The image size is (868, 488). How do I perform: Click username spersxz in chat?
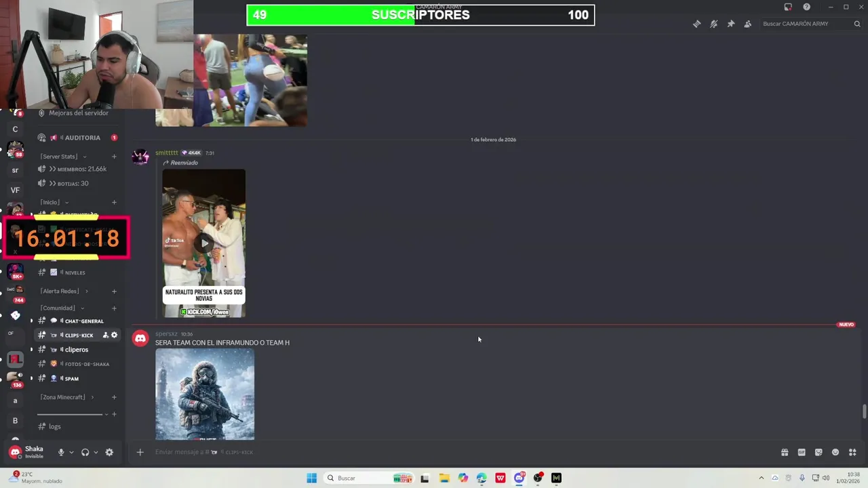166,334
